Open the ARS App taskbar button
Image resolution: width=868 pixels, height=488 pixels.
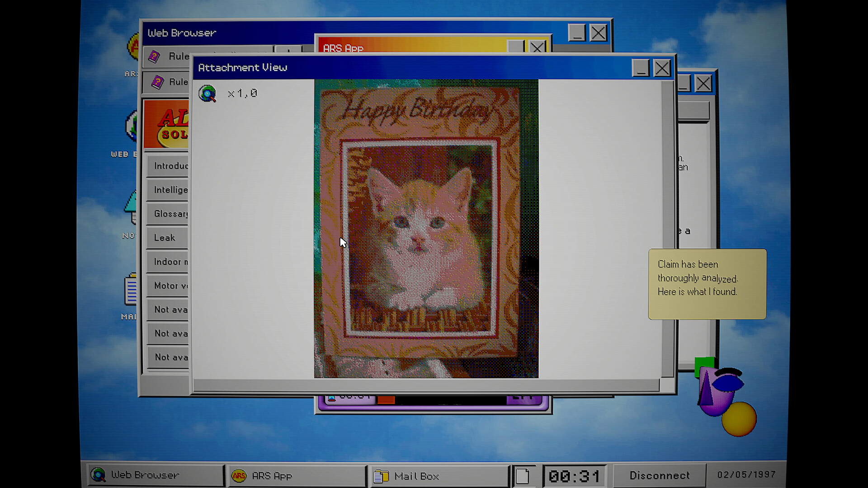point(297,475)
